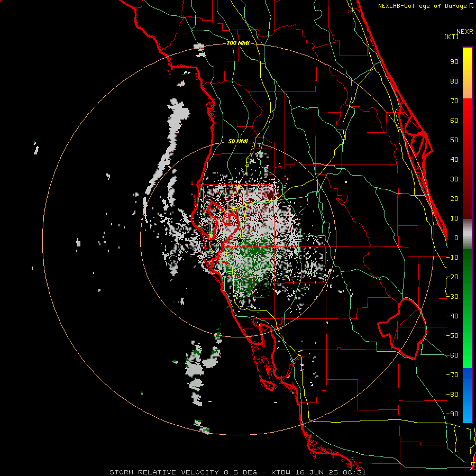The image size is (476, 476).
Task: Click the -30 value on velocity scale
Action: pyautogui.click(x=452, y=297)
